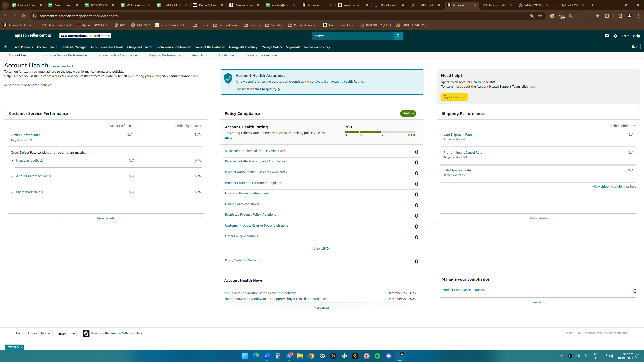Open the Chrome extensions puzzle icon

click(607, 16)
